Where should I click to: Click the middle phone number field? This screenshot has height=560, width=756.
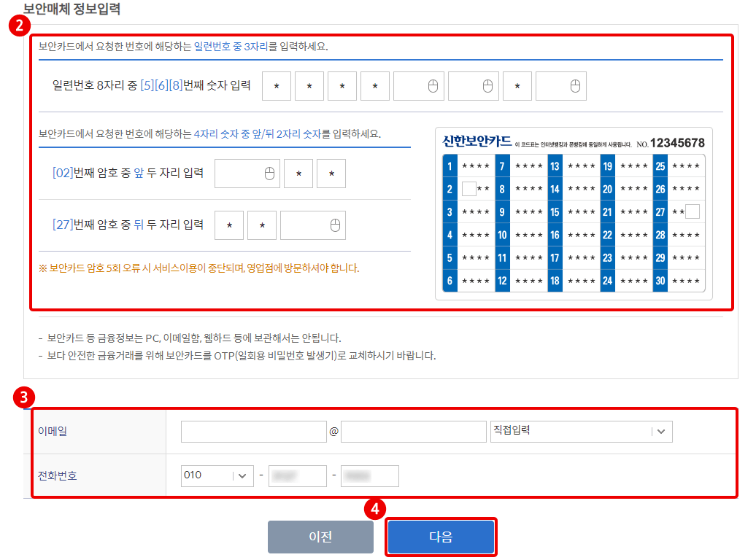[298, 475]
